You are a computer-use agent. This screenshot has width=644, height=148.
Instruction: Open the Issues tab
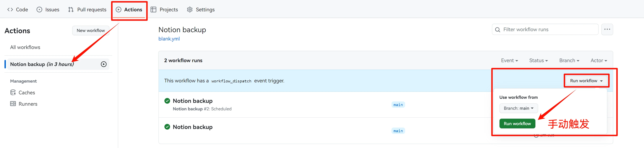(48, 10)
